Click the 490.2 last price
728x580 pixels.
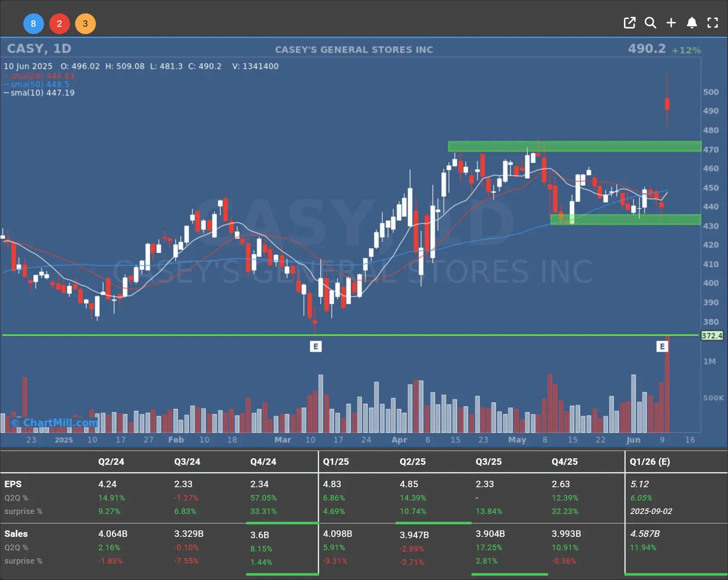click(647, 48)
